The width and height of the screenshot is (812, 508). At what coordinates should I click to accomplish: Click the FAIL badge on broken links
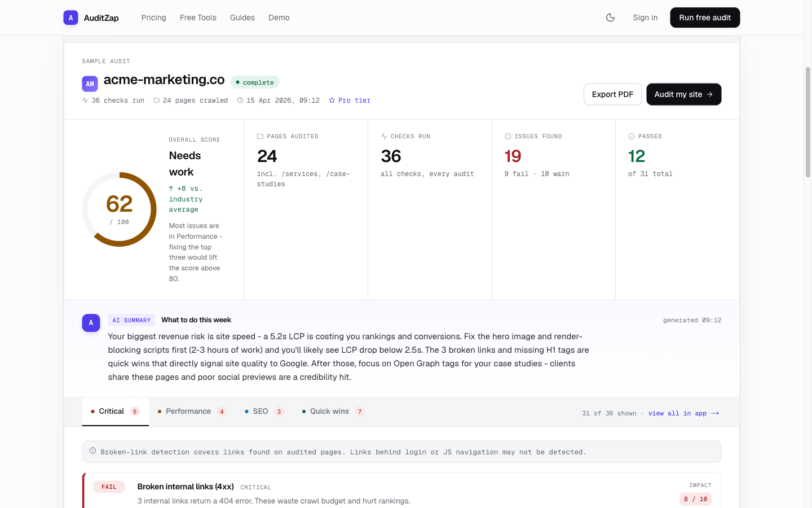[109, 487]
